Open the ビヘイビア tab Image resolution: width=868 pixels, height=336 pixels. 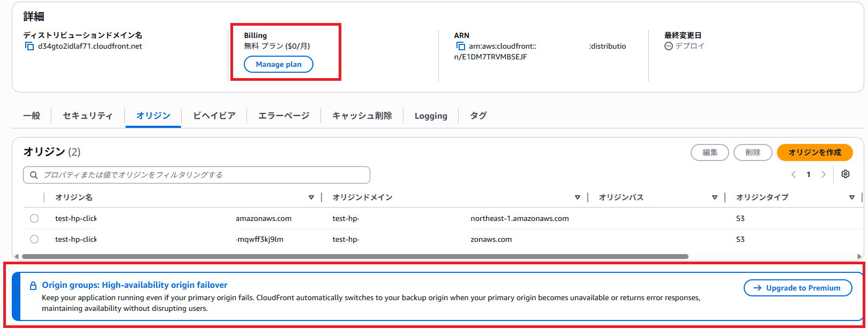214,116
